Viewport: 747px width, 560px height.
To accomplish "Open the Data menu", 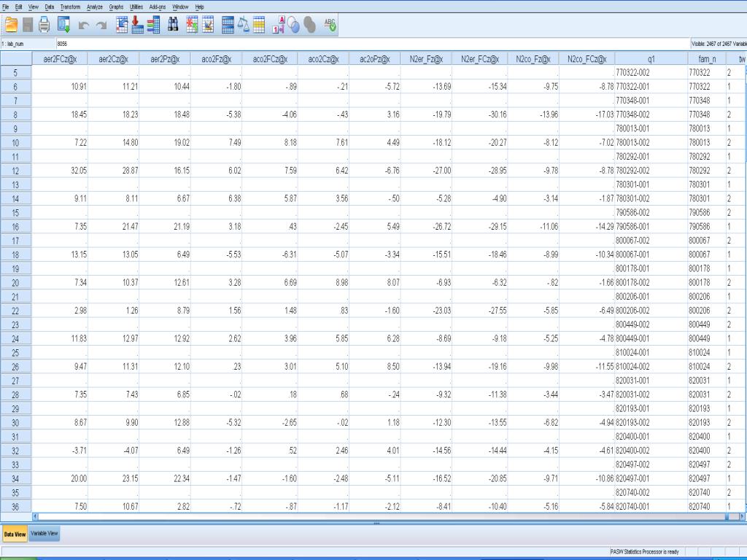I will point(50,7).
